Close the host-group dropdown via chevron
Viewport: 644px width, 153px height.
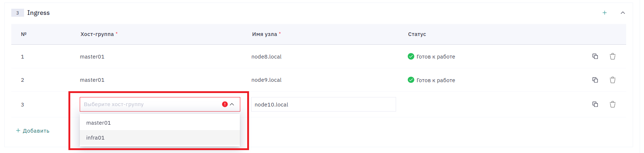232,104
